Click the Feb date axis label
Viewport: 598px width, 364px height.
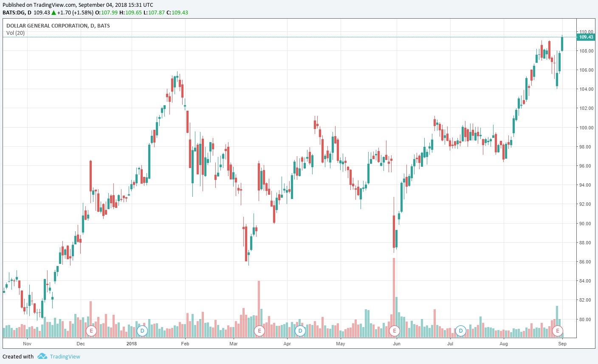[185, 344]
